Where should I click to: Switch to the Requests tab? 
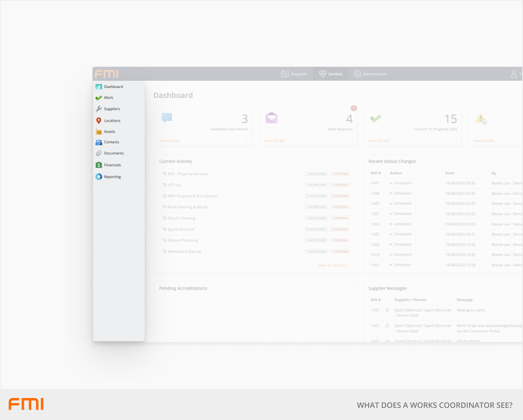pyautogui.click(x=294, y=74)
